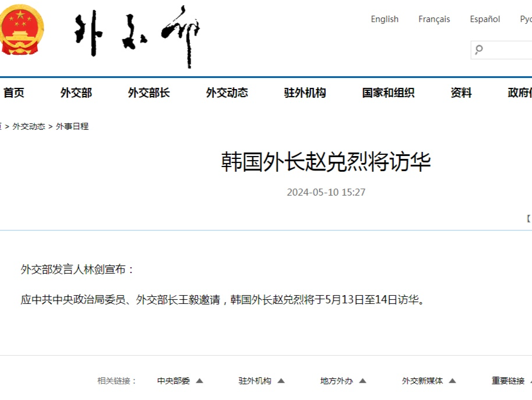Viewport: 532px width, 400px height.
Task: Click the article title 韩国外长赵兑烈将访华
Action: click(326, 162)
